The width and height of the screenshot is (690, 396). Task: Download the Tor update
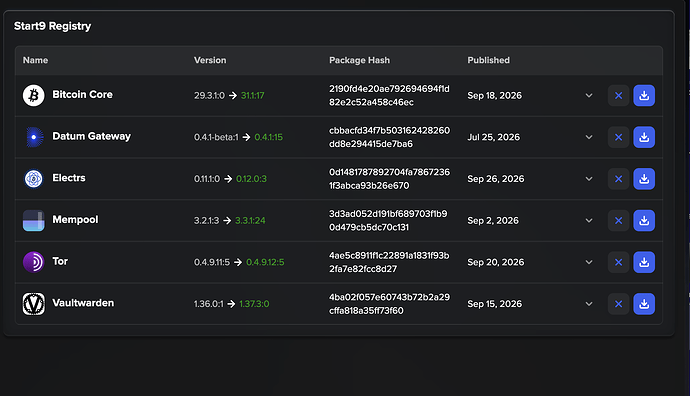tap(644, 262)
